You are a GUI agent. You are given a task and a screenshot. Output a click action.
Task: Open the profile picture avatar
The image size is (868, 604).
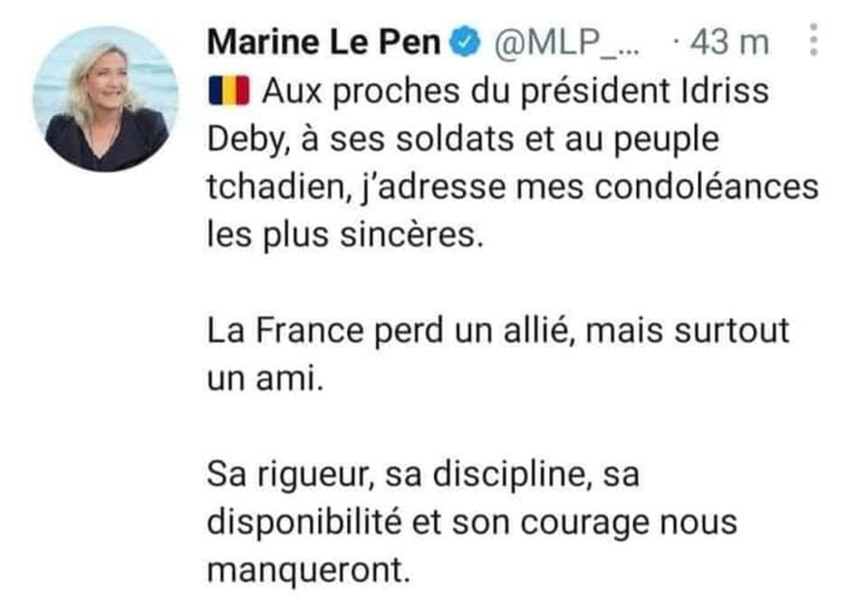106,99
